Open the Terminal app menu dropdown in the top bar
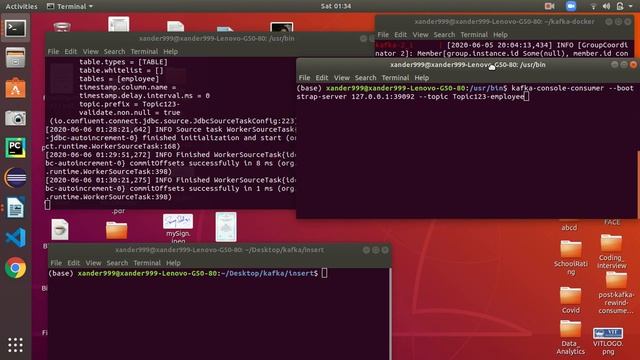 pos(70,6)
